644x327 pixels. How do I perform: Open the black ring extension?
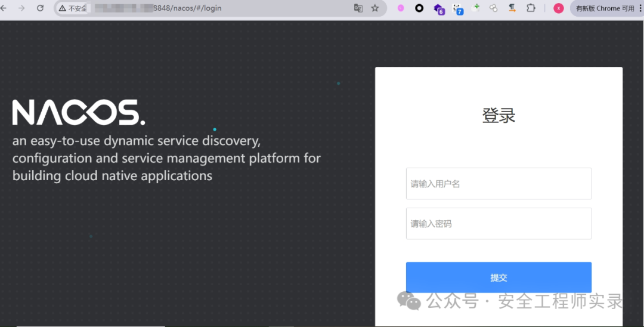pos(419,8)
